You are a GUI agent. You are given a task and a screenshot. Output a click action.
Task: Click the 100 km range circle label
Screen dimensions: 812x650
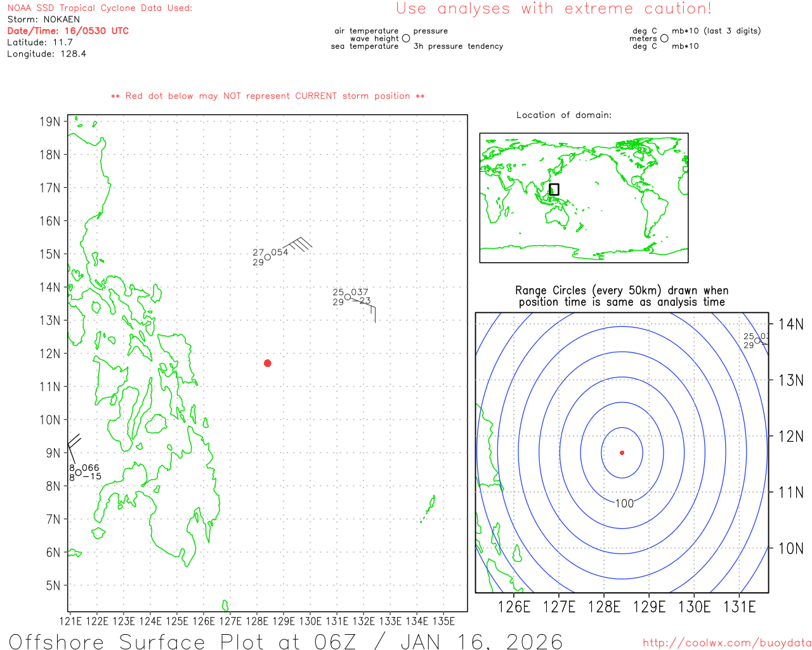pos(625,503)
